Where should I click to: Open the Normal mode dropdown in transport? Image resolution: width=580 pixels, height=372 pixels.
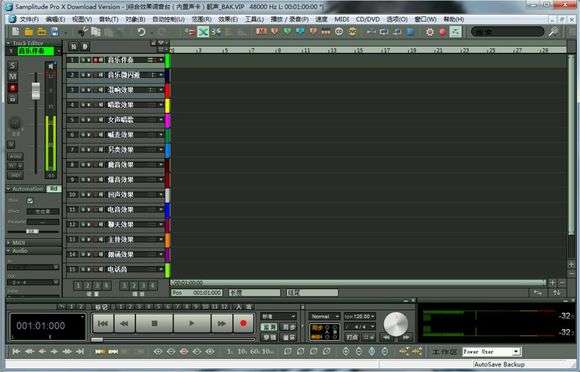coord(324,317)
